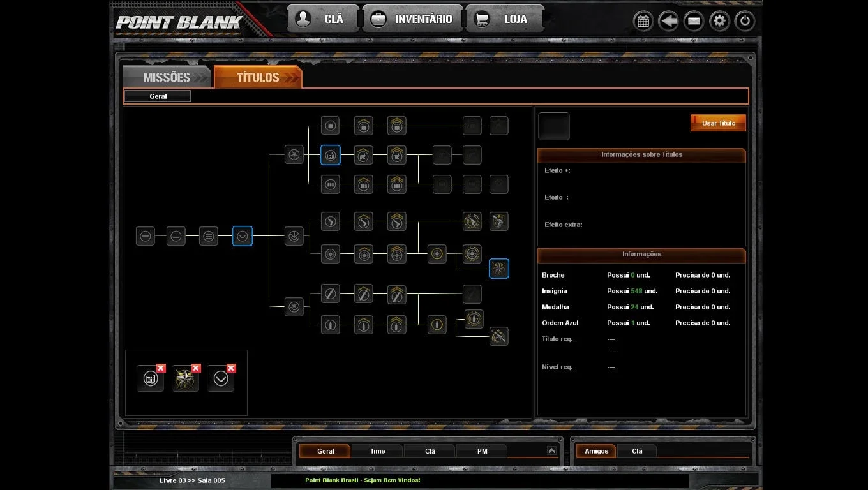Select the highlighted crossed-stars final title
Screen dimensions: 868x490
498,269
